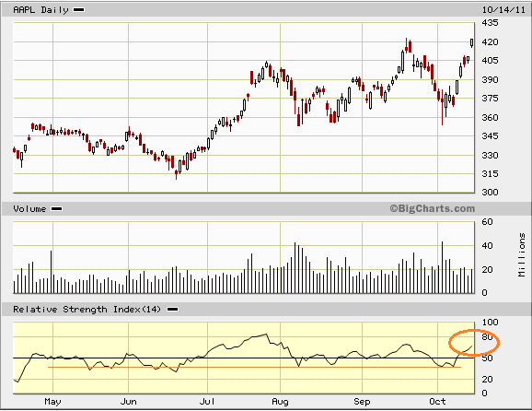Click the 330 price axis label
The width and height of the screenshot is (532, 411).
pos(490,155)
